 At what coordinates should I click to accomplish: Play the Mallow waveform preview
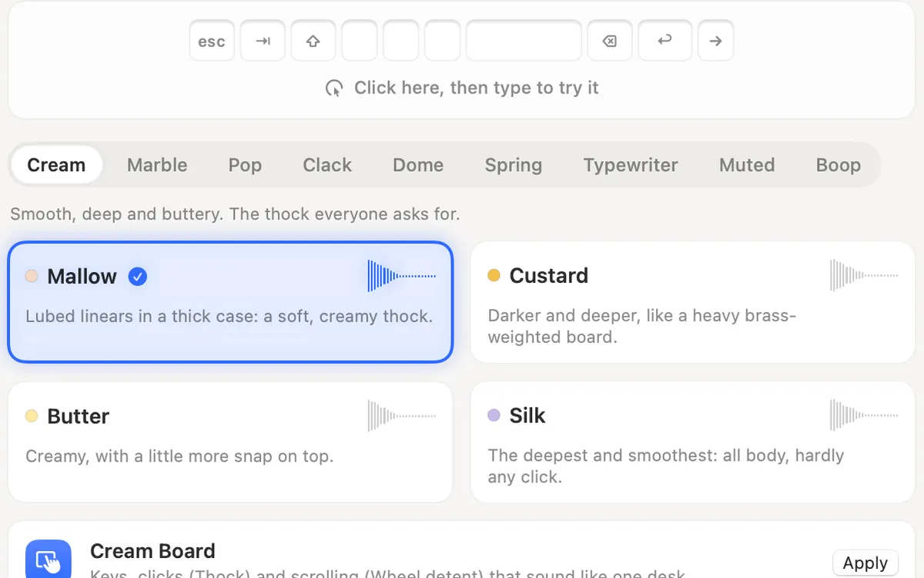pos(402,276)
